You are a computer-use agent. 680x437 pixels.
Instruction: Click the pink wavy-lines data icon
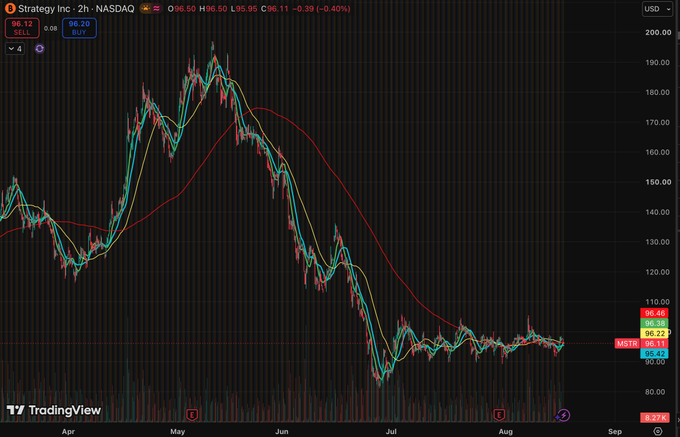pos(157,9)
